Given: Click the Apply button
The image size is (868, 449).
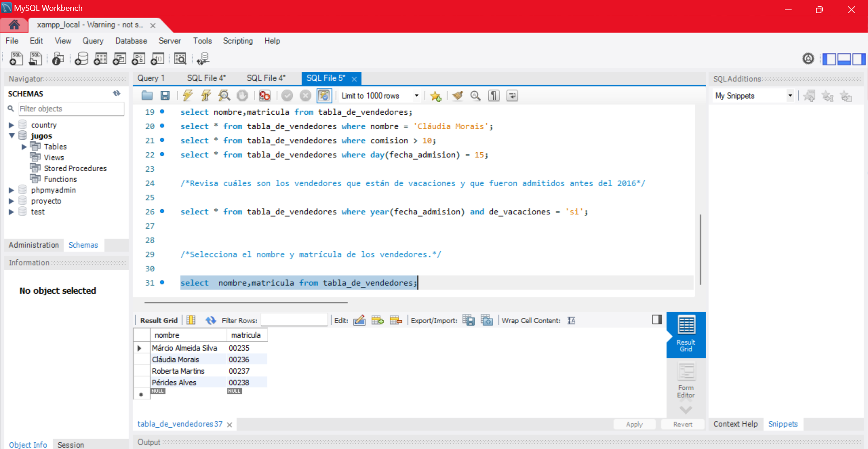Looking at the screenshot, I should pos(634,424).
